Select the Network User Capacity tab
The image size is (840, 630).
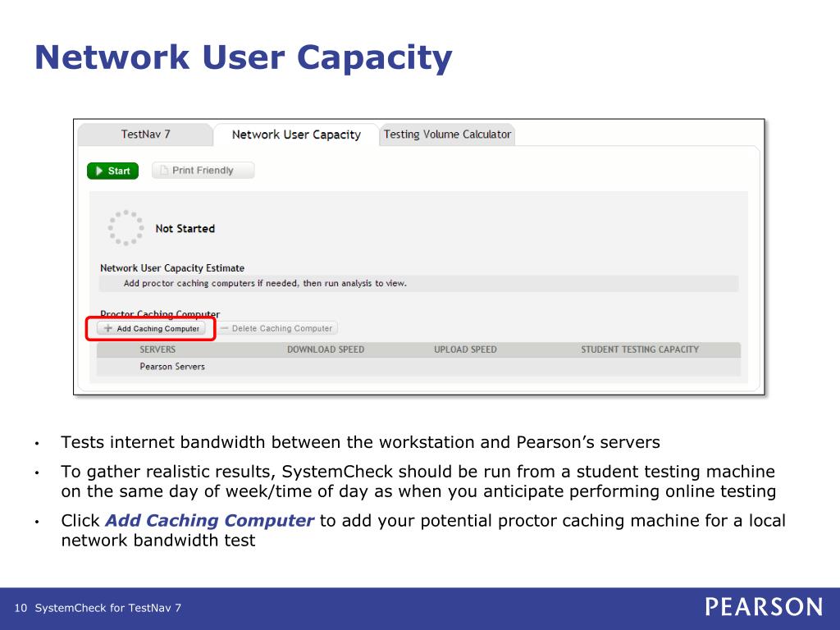296,135
